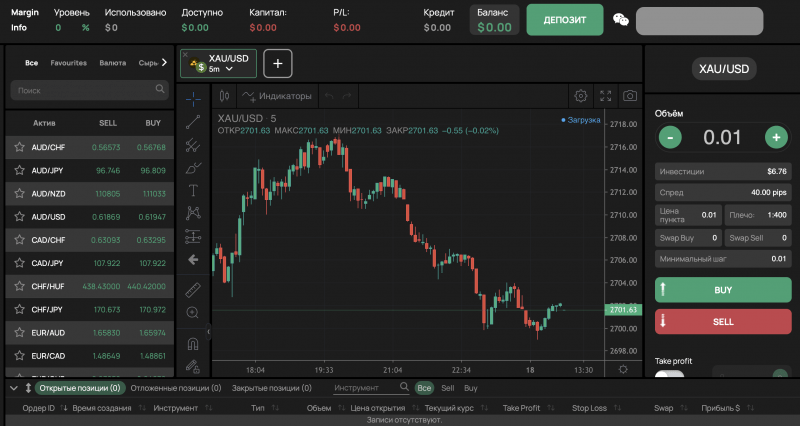Select the crosshair cursor tool
The image size is (800, 426).
pyautogui.click(x=193, y=98)
